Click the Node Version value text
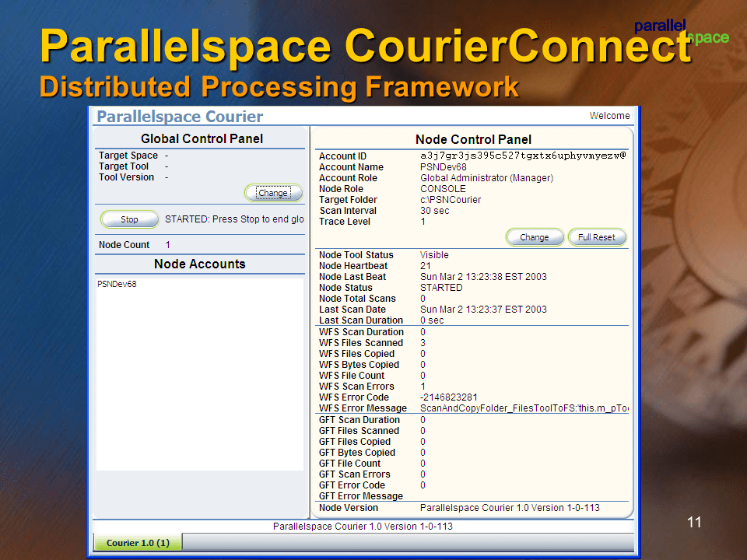Image resolution: width=747 pixels, height=560 pixels. click(x=510, y=508)
